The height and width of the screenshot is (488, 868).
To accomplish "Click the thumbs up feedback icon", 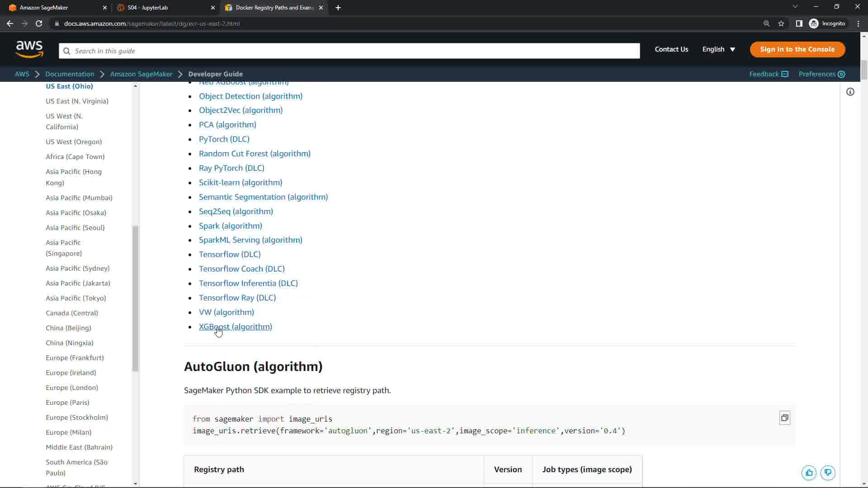I will (809, 473).
